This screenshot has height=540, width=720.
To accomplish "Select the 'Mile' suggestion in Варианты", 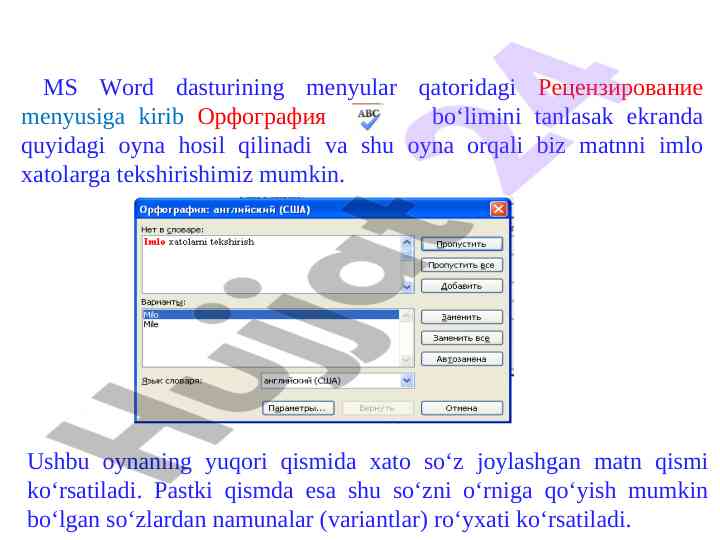I will [x=151, y=324].
